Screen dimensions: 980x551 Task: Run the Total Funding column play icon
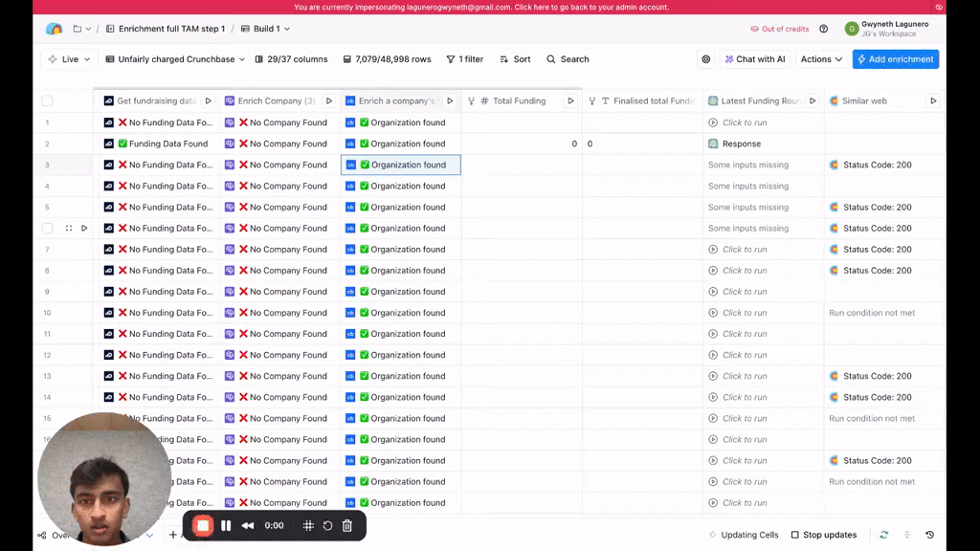(570, 100)
